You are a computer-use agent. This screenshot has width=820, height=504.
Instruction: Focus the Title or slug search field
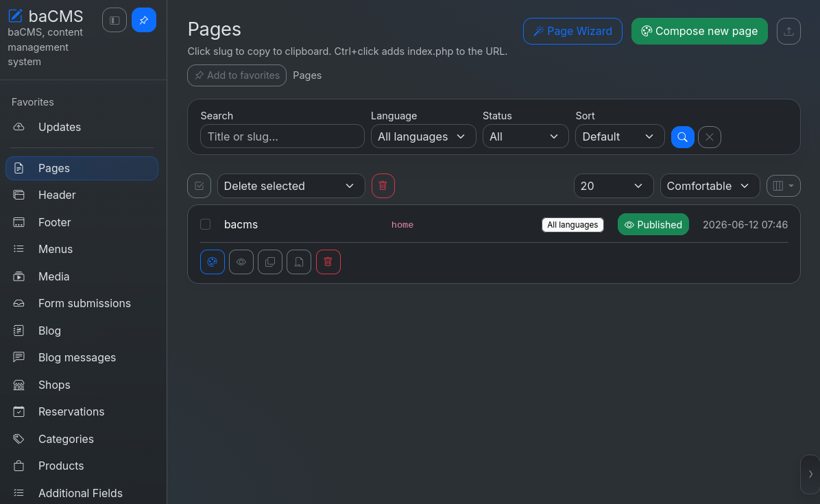click(x=282, y=136)
